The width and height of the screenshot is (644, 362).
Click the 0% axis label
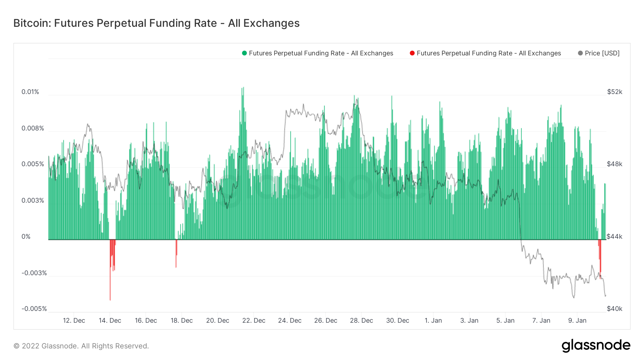26,237
